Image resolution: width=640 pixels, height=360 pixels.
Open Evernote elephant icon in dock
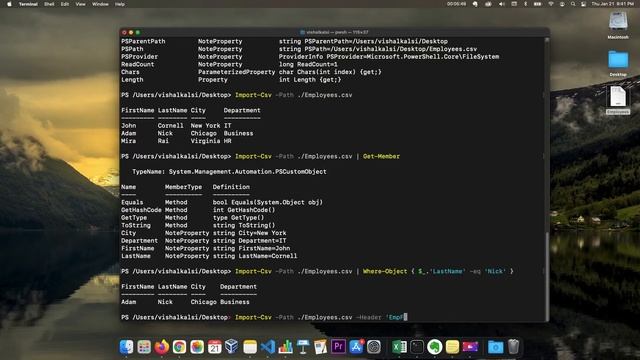(x=434, y=347)
